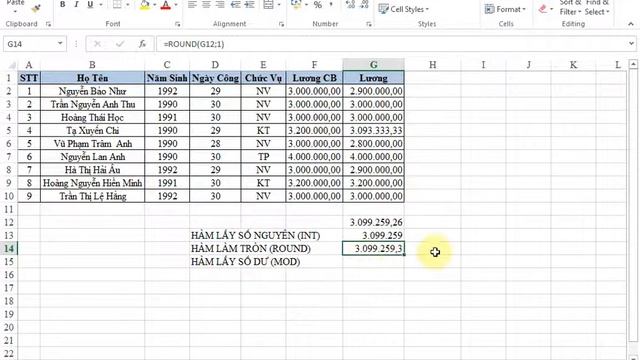Select the cell with value 3.093.333,33
This screenshot has height=360, width=640.
(x=373, y=131)
